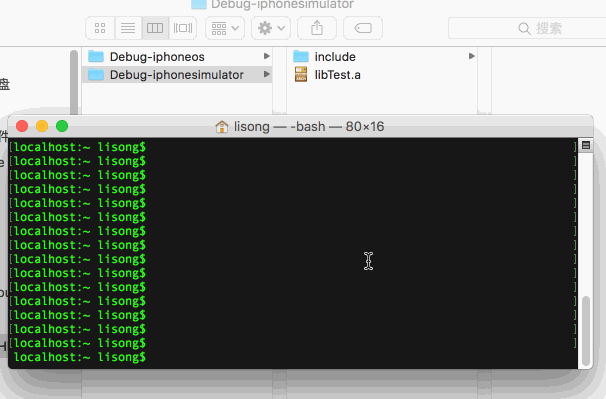Expand Debug-iphoneos folder arrow
The image size is (606, 399).
[x=267, y=56]
